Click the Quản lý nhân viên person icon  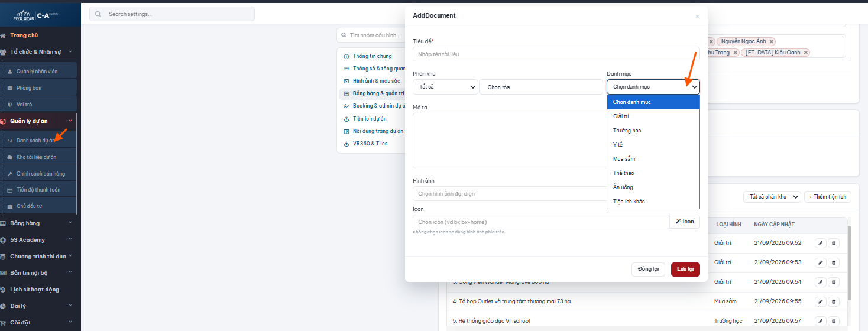click(10, 72)
